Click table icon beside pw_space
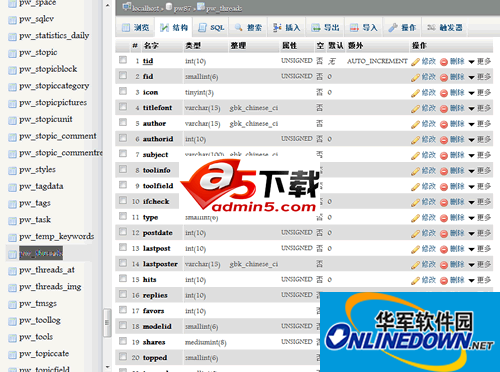 (12, 4)
